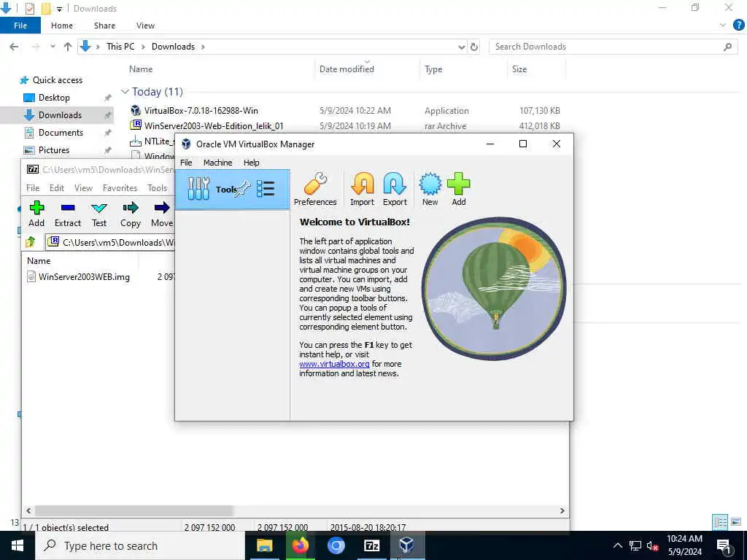Expand the This PC breadcrumb arrow
This screenshot has width=747, height=560.
(x=143, y=47)
